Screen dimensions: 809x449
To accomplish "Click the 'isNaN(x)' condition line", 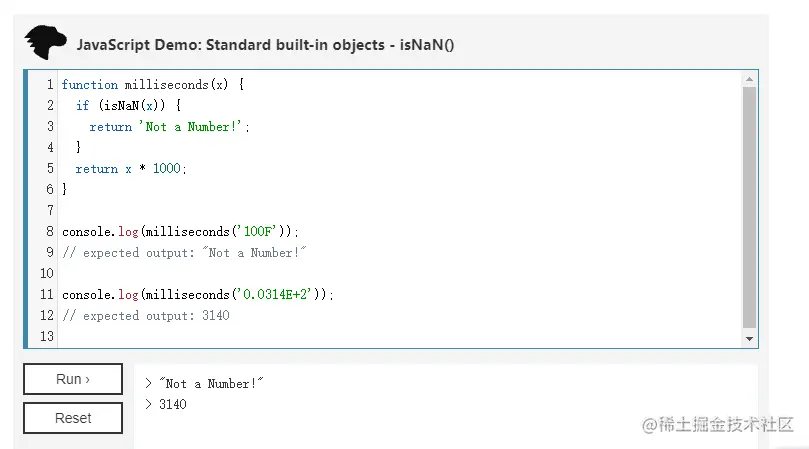I will 130,106.
